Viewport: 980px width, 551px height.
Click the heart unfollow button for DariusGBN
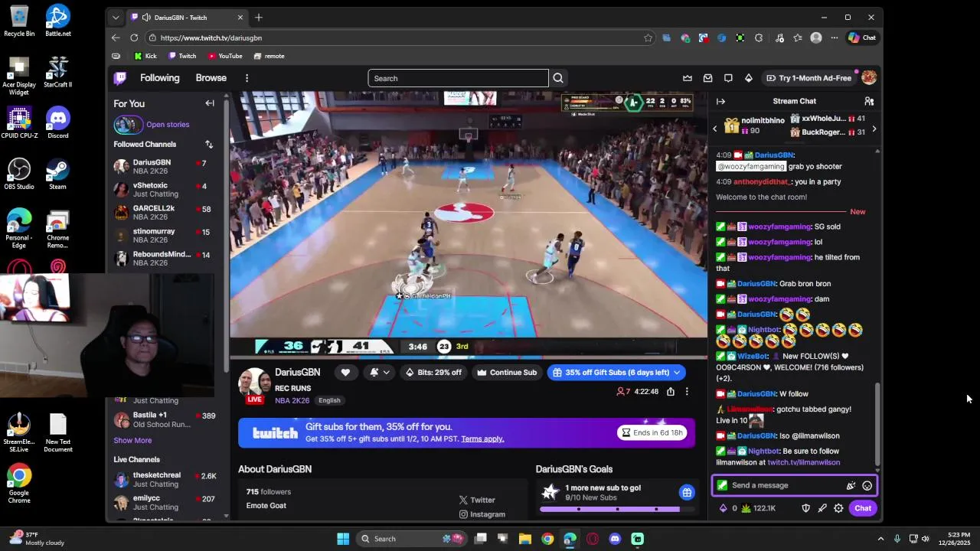pyautogui.click(x=345, y=373)
